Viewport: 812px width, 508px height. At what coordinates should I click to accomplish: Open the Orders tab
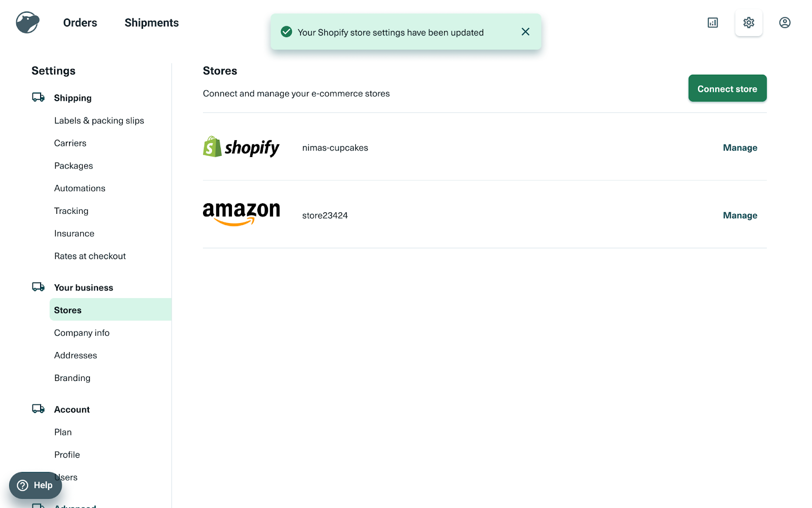80,23
